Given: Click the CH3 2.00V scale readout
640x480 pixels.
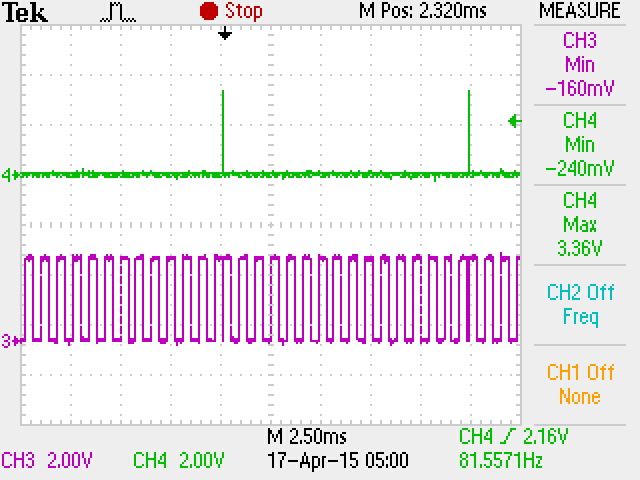Looking at the screenshot, I should click(x=47, y=460).
